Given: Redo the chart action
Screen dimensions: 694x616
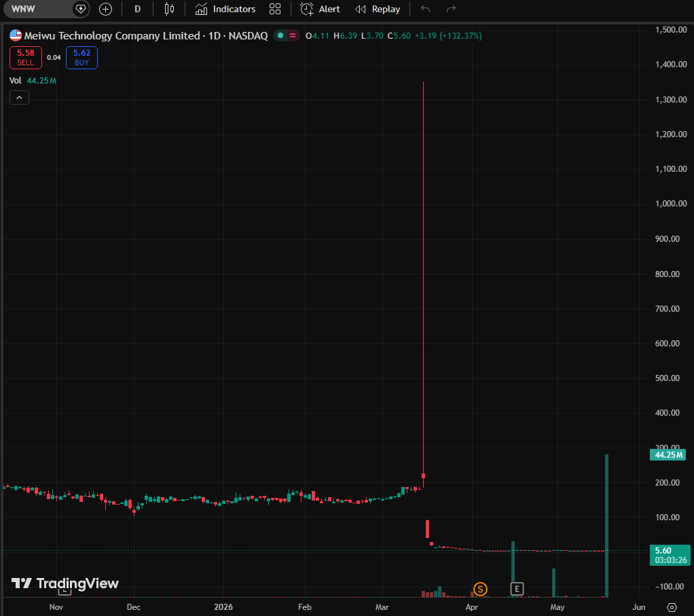Looking at the screenshot, I should (451, 9).
